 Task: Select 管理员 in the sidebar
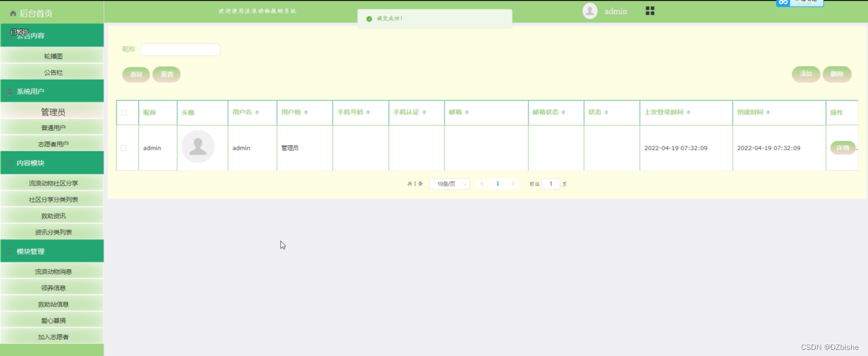(52, 112)
